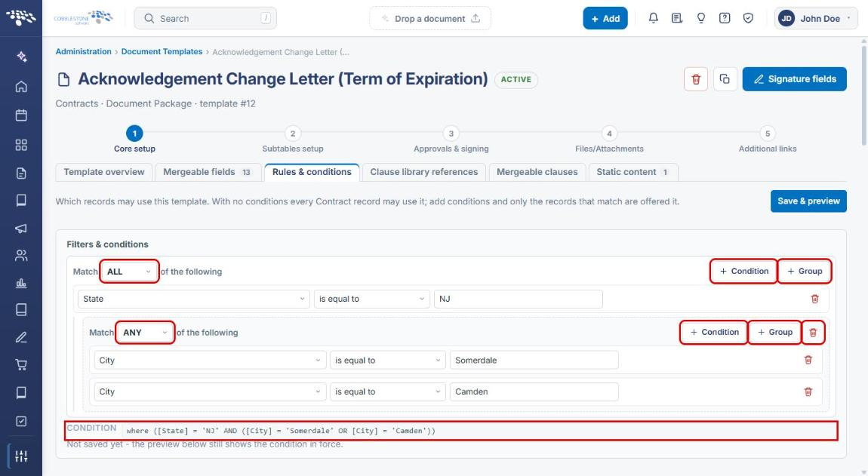Delete the template via red trash button
868x476 pixels.
(696, 79)
